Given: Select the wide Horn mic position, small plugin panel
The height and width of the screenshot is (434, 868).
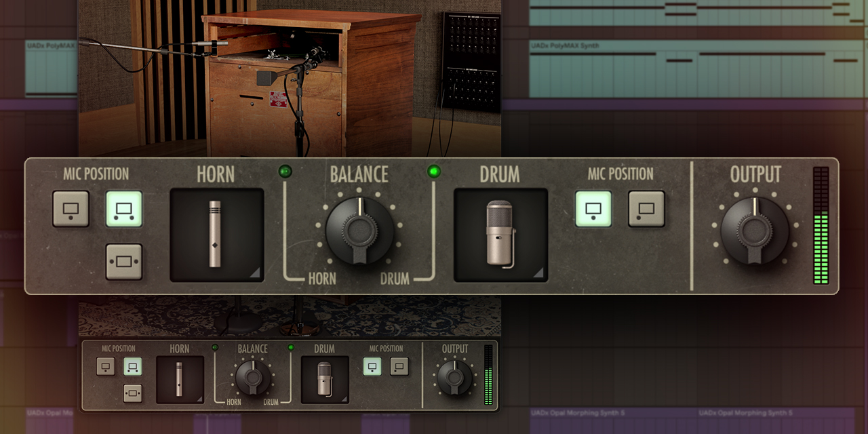Looking at the screenshot, I should [x=133, y=393].
